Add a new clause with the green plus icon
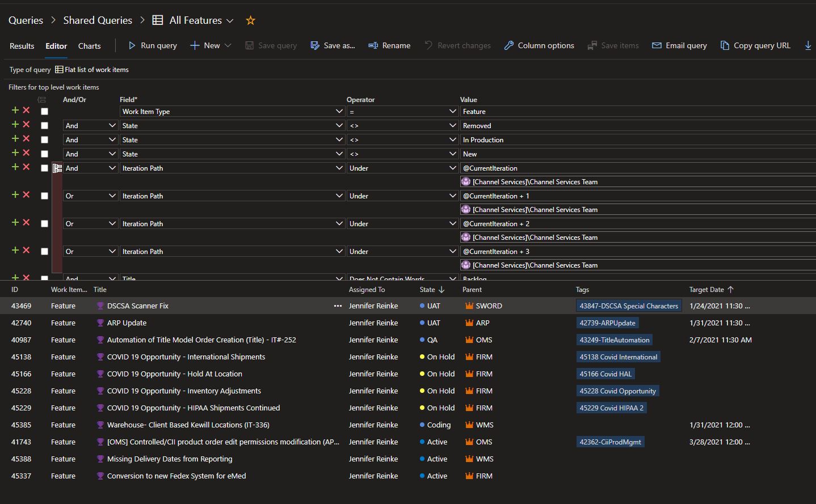 tap(15, 111)
